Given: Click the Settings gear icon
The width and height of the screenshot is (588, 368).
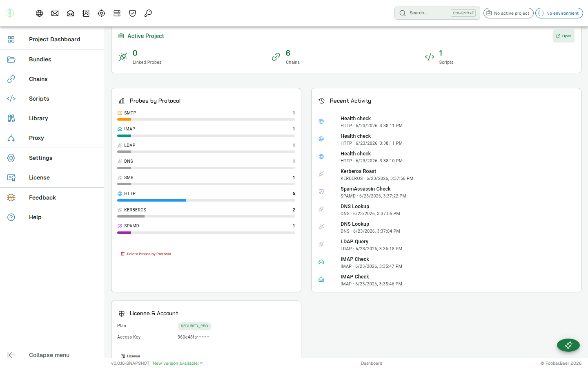Looking at the screenshot, I should click(x=11, y=158).
